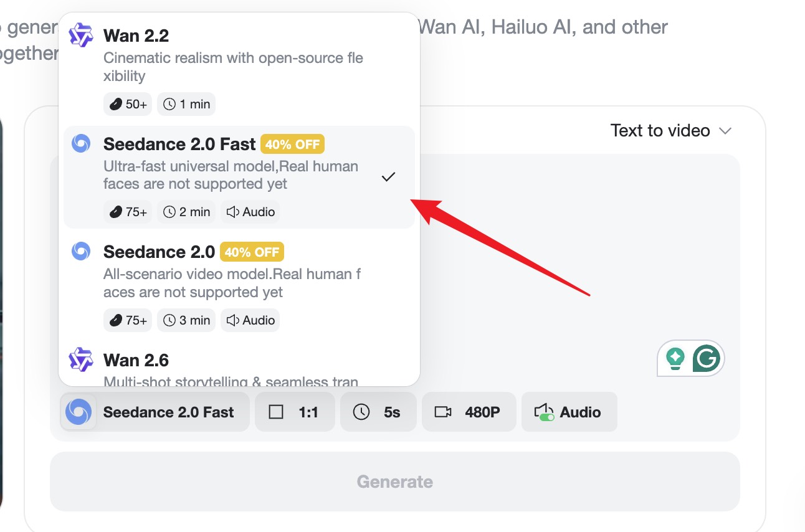Select the Wan 2.6 model icon
Image resolution: width=805 pixels, height=532 pixels.
[80, 359]
